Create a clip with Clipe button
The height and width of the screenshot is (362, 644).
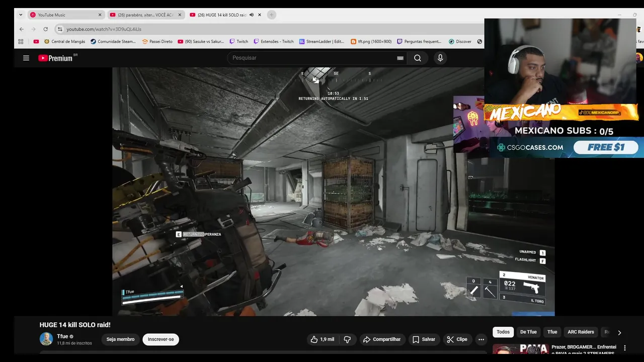(457, 339)
